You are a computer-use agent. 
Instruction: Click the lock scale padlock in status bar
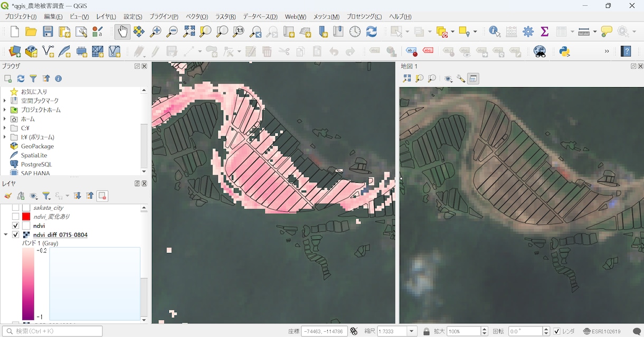[426, 331]
